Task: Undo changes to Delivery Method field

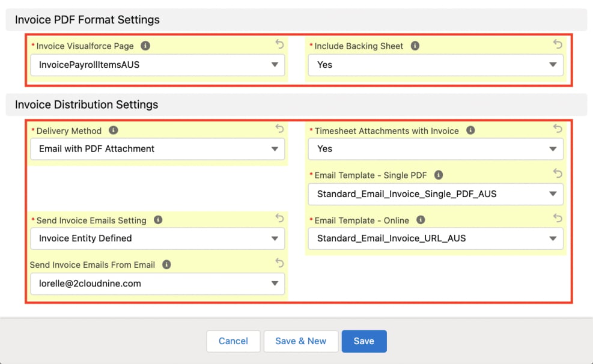Action: pyautogui.click(x=279, y=129)
